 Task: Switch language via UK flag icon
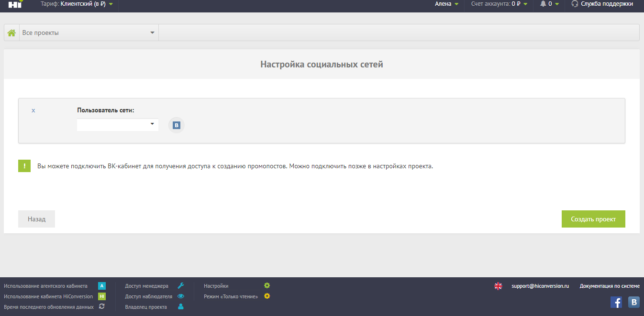coord(498,286)
